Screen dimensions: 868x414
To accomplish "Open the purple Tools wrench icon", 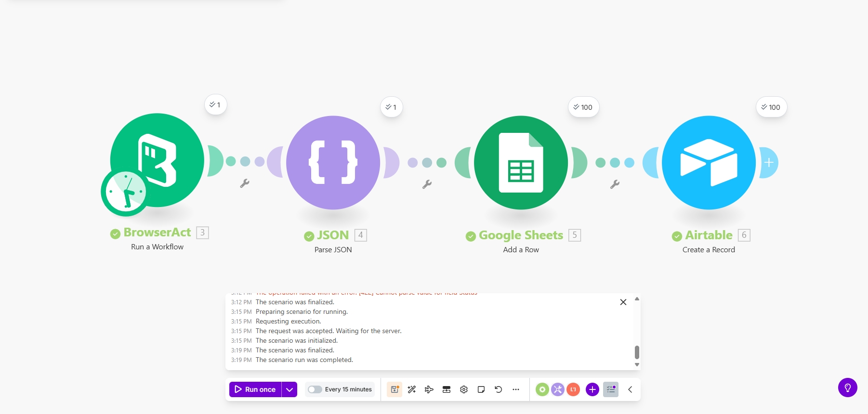I will click(x=558, y=389).
